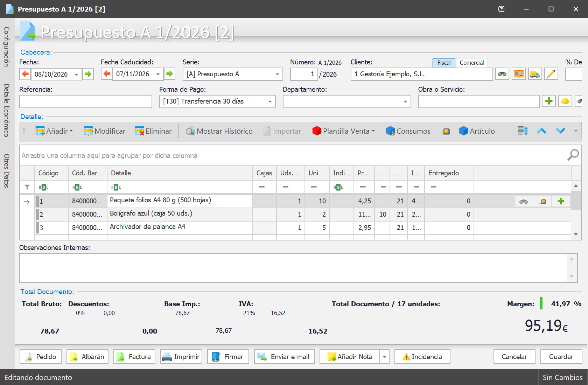This screenshot has height=385, width=588.
Task: Click the binoculars icon in the Paquete folios row
Action: click(x=524, y=201)
